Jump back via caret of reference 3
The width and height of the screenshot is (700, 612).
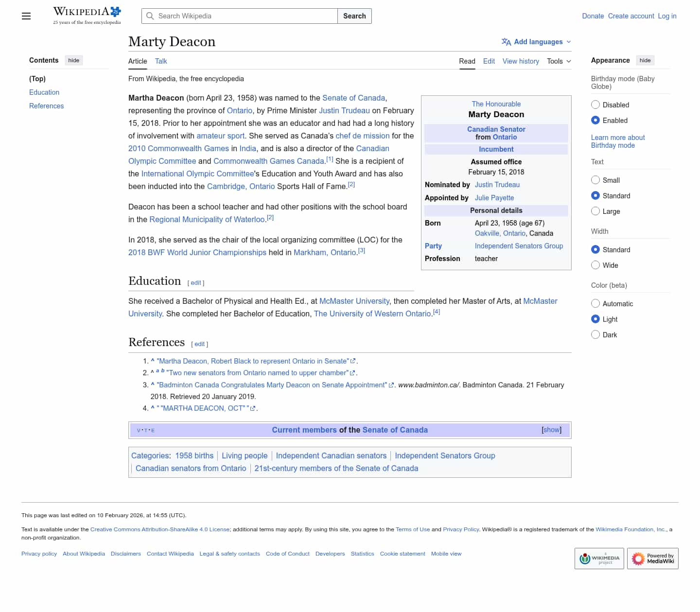pos(153,385)
